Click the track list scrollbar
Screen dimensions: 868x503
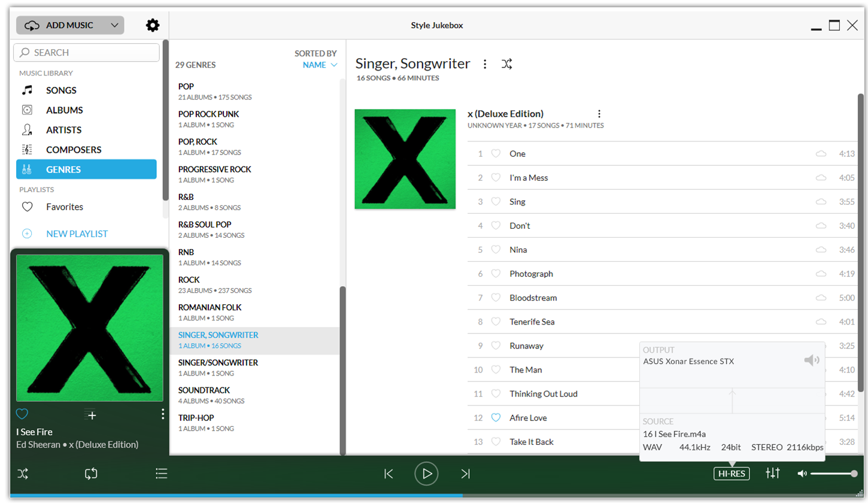click(x=861, y=243)
